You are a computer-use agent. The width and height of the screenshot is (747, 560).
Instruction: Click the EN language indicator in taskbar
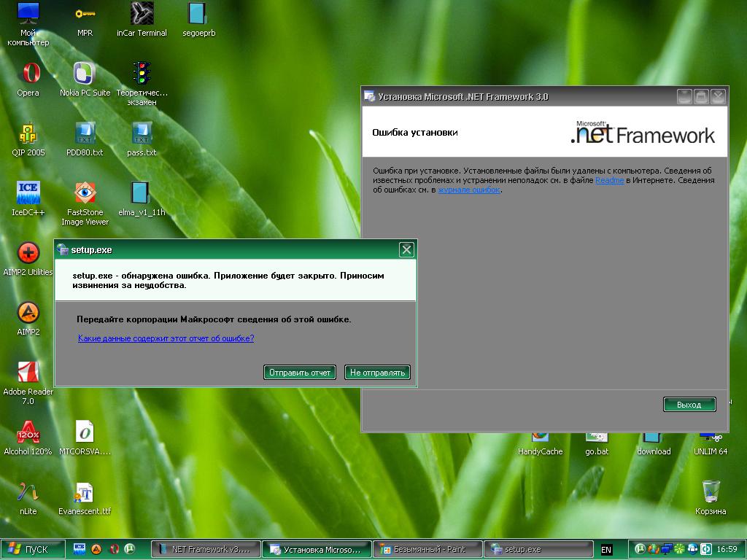(606, 550)
